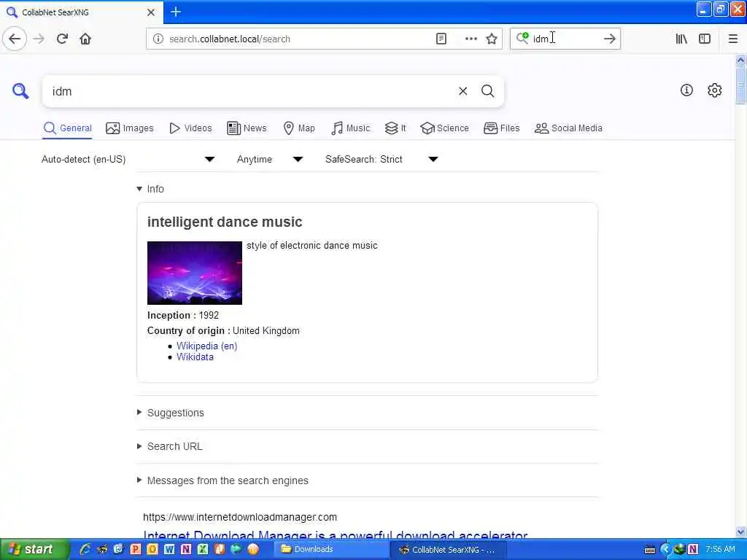747x560 pixels.
Task: Open the Library bookshelf icon
Action: [681, 39]
